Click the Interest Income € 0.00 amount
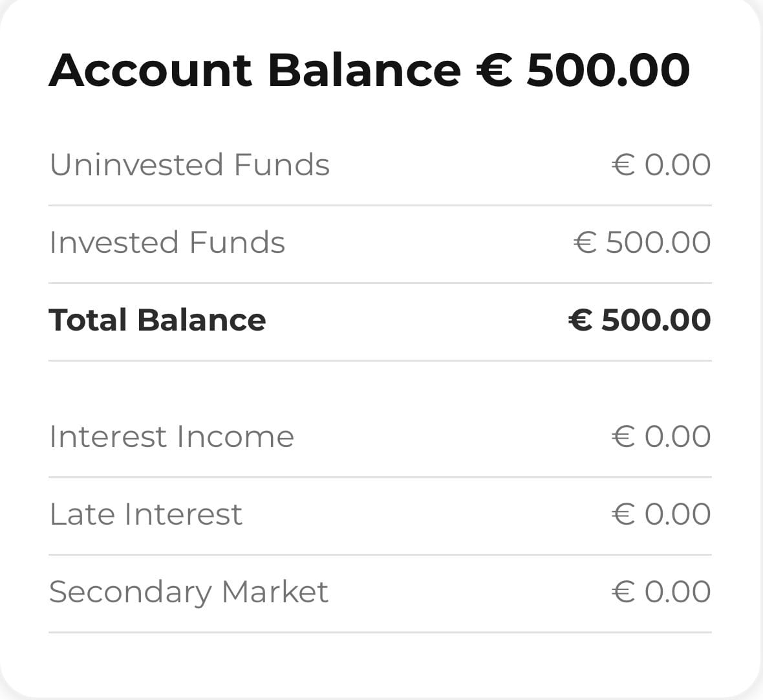 click(x=661, y=436)
